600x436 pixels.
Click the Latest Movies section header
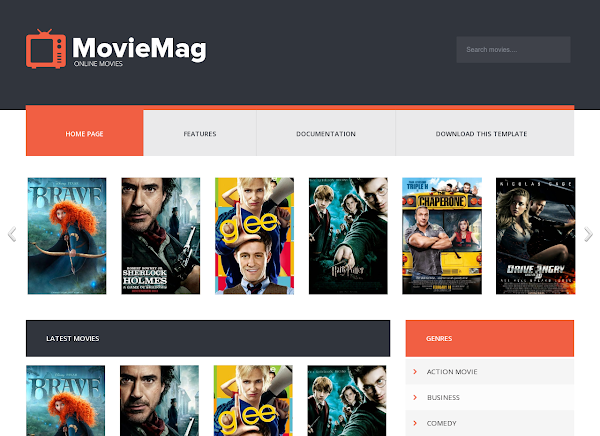[208, 338]
